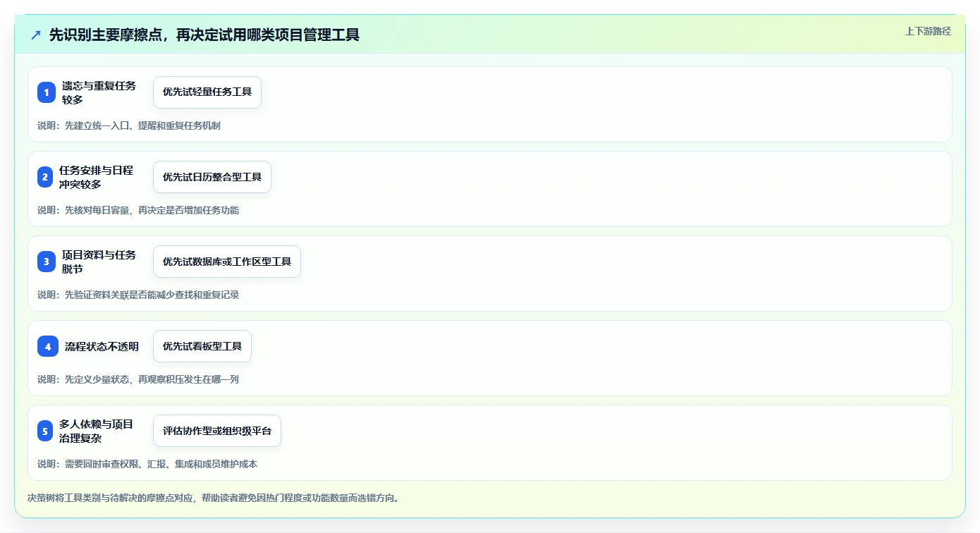Click the note 先建立统一入口、提醒和重复任务机制
Screen dimensions: 980x533
[142, 125]
